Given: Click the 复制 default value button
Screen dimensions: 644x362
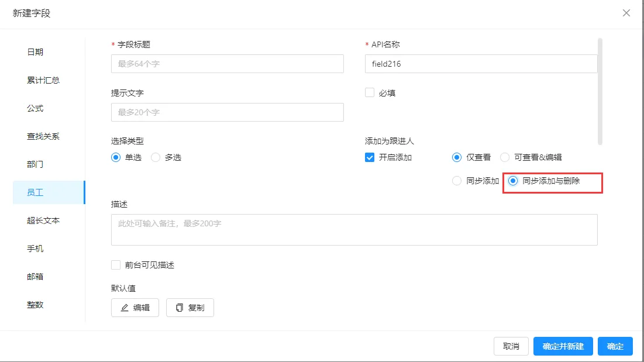Looking at the screenshot, I should point(190,308).
